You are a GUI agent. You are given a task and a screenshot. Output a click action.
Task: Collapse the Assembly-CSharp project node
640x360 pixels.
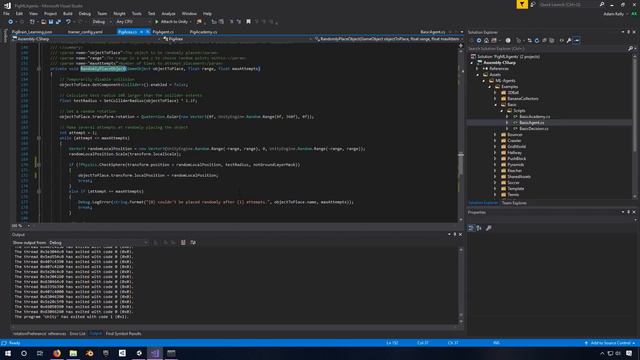pos(472,63)
